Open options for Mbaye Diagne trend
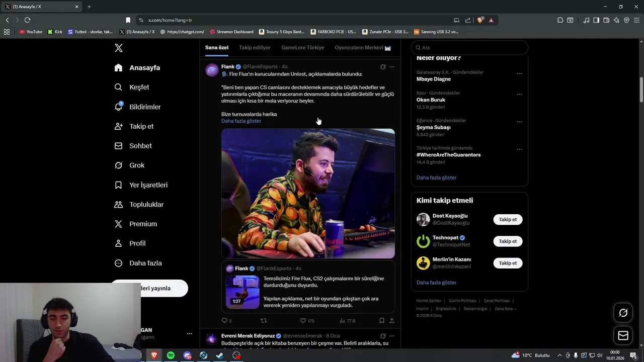 [x=519, y=74]
